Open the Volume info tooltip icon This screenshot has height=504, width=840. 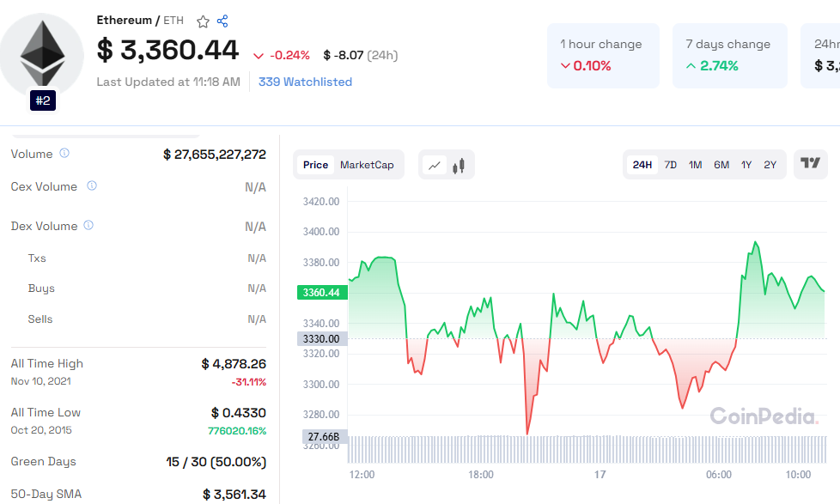[64, 153]
